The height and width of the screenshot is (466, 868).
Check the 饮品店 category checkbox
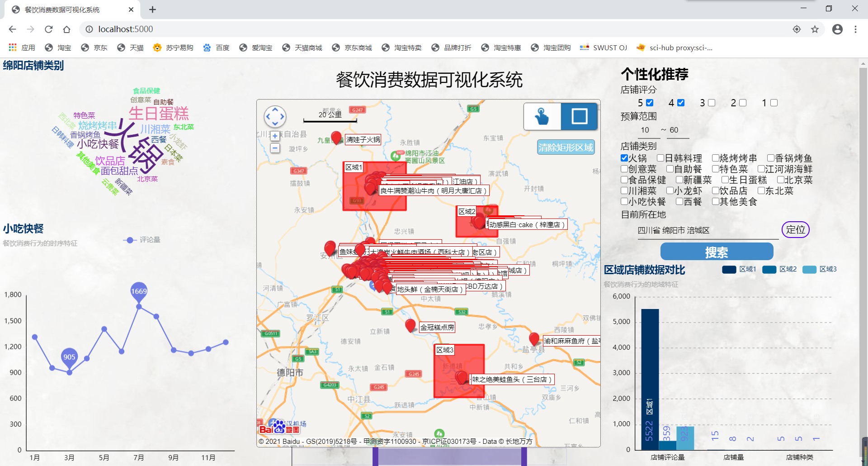pyautogui.click(x=716, y=190)
